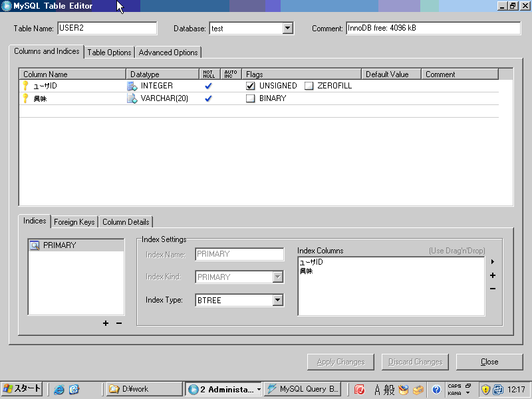Screen dimensions: 532x399
Task: Remove selected index with minus icon
Action: click(119, 323)
